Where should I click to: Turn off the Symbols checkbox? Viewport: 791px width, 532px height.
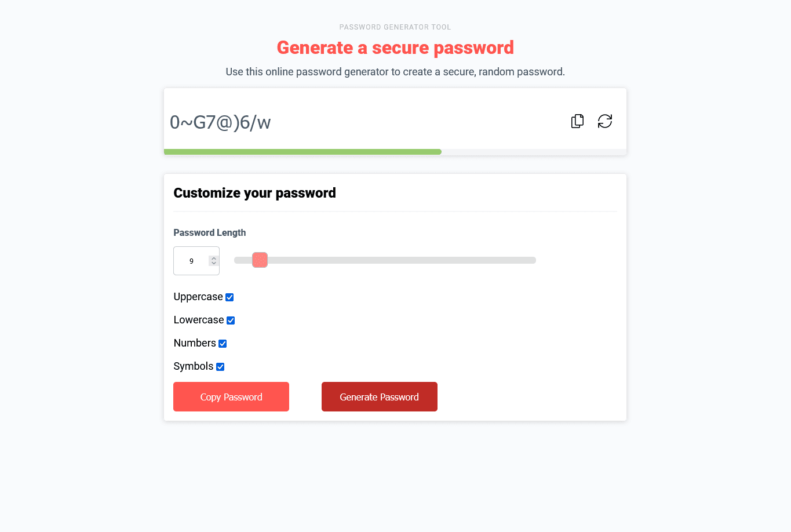coord(220,367)
